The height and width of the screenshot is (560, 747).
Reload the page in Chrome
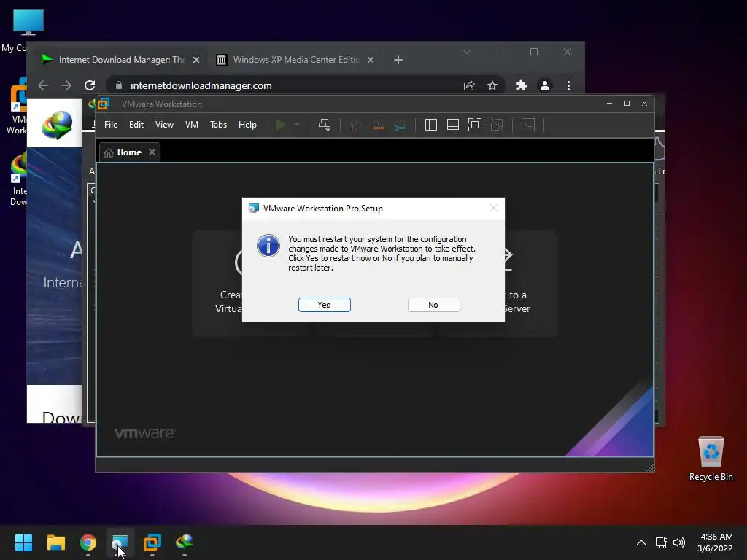tap(90, 85)
